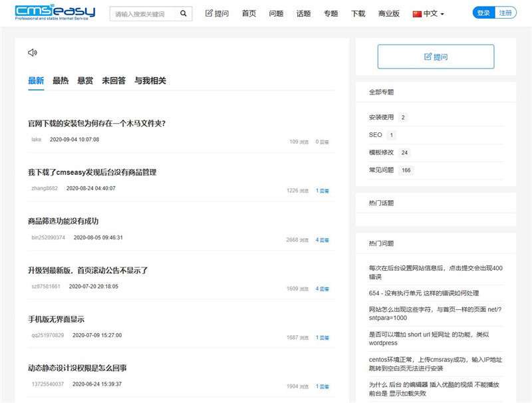Click the 1 回答 link on the 商品管理 question
The image size is (532, 403).
click(323, 191)
